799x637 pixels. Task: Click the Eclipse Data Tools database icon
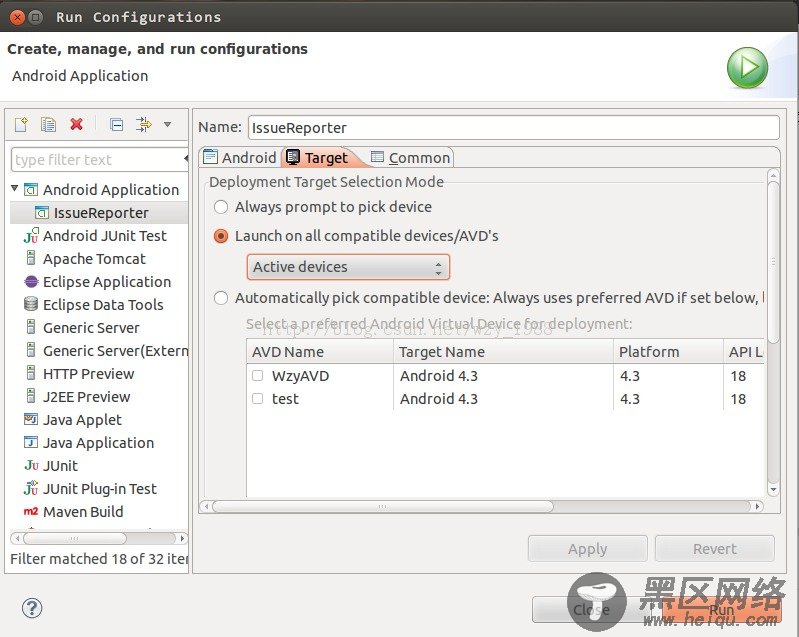pos(31,304)
